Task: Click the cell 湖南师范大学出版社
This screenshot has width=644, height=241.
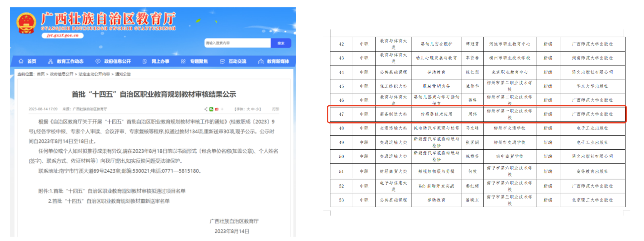Action: (592, 58)
